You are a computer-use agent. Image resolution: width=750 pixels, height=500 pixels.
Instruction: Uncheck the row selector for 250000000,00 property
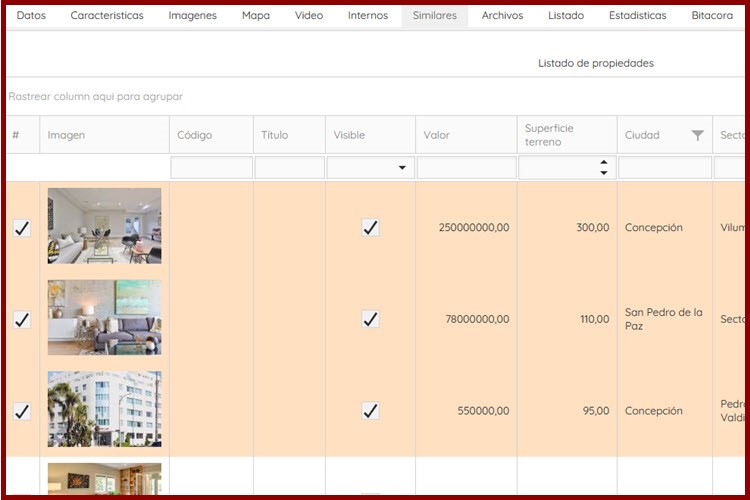coord(22,228)
